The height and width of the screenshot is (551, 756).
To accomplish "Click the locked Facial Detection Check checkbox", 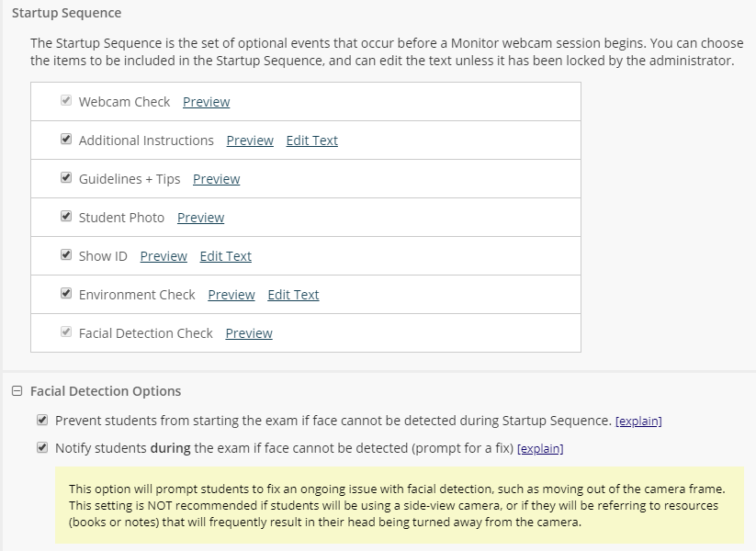I will point(66,332).
